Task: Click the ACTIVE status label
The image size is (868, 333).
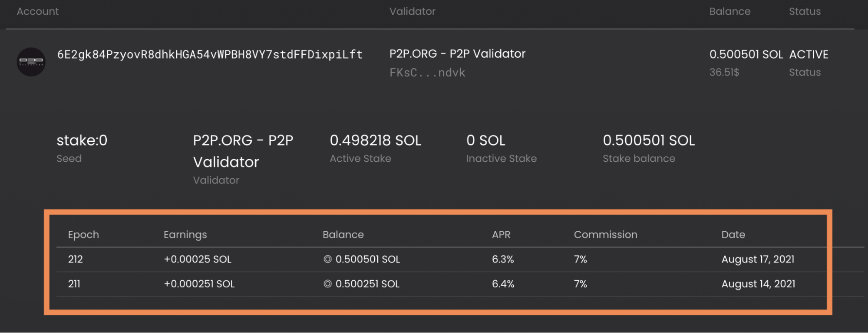Action: point(809,55)
